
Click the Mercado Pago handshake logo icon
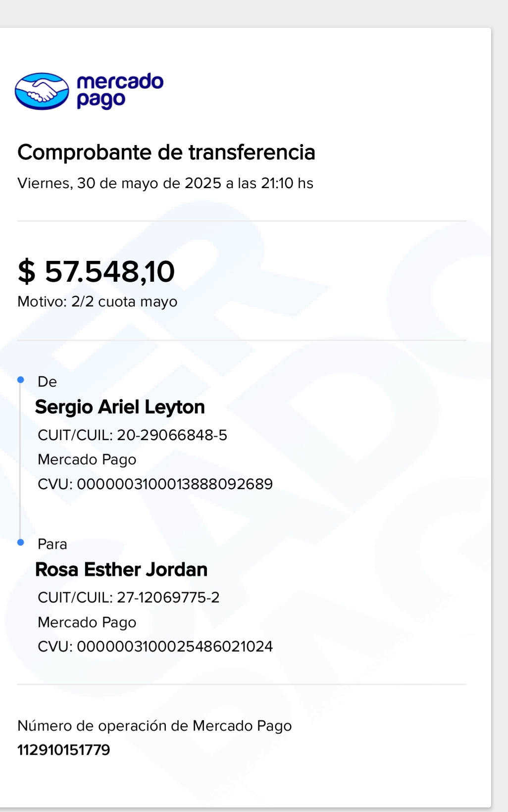(x=42, y=91)
